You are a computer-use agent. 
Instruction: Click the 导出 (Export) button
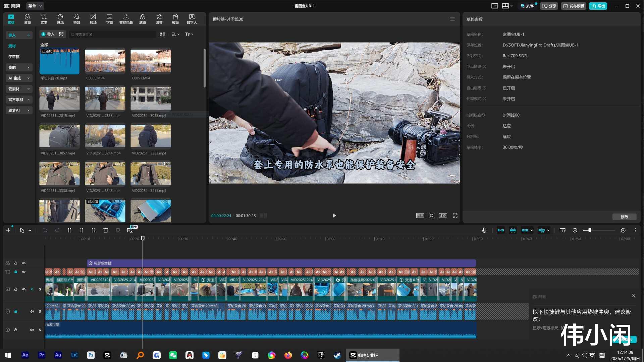point(598,6)
